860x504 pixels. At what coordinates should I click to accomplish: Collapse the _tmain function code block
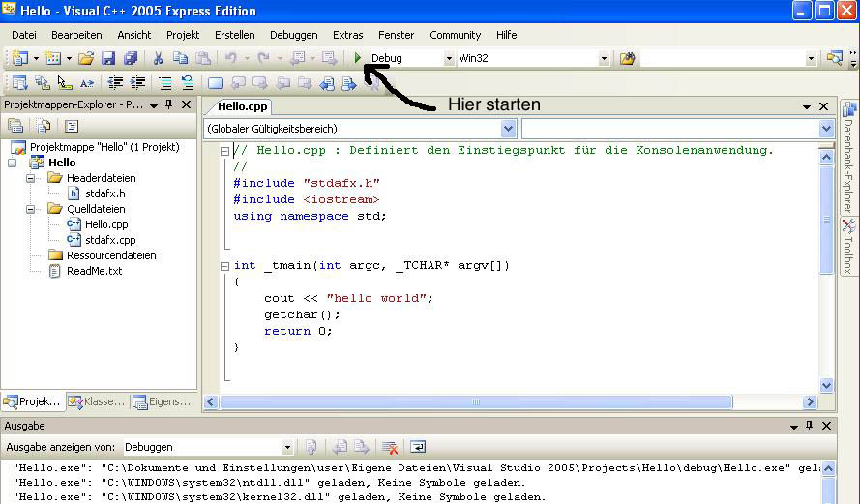(x=224, y=266)
